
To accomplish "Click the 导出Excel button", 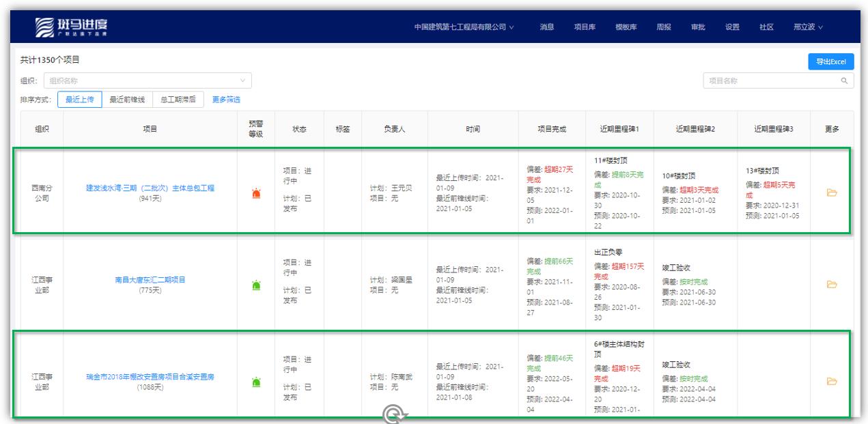I will point(831,61).
